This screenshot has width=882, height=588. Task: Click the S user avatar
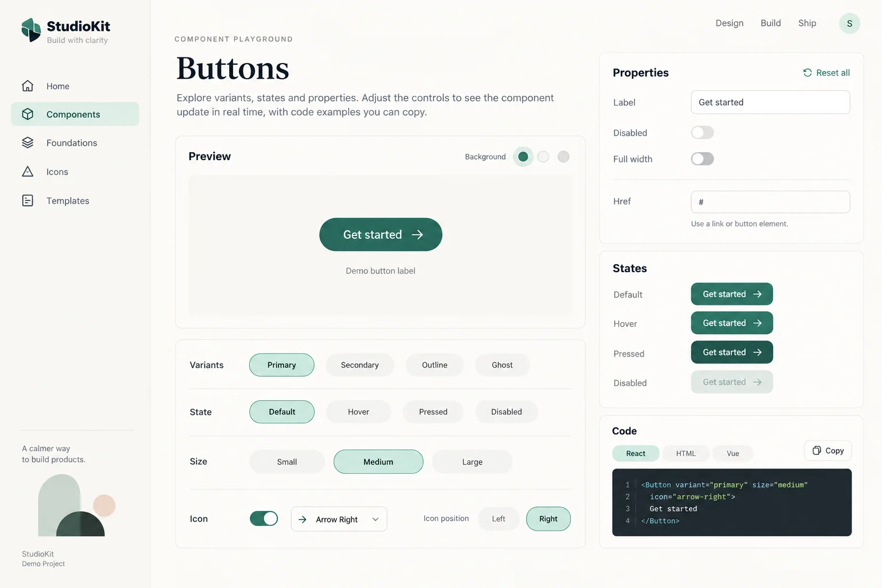[x=849, y=24]
